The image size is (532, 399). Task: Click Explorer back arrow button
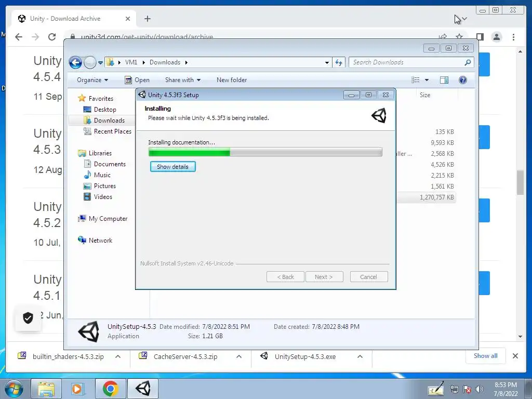[x=75, y=62]
